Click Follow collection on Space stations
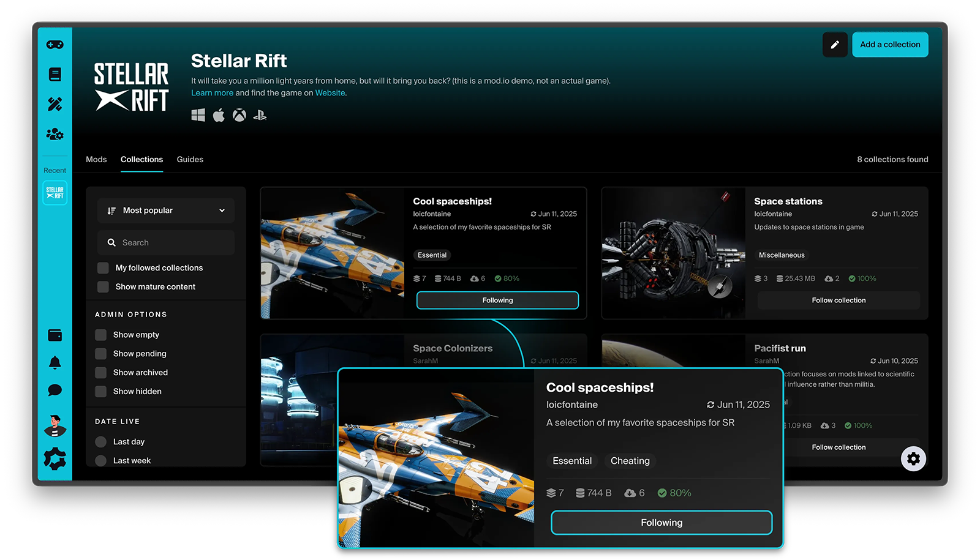 pyautogui.click(x=838, y=300)
